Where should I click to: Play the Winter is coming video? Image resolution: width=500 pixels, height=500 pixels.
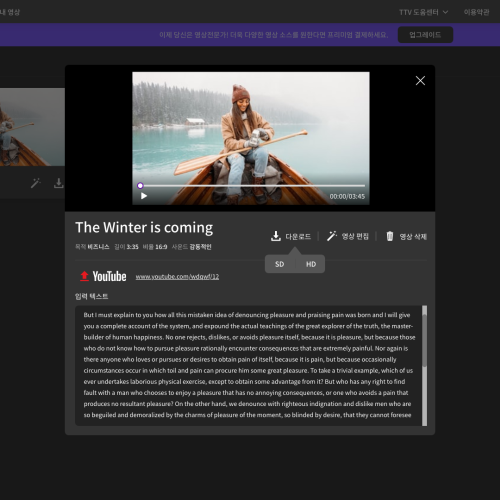(x=144, y=196)
